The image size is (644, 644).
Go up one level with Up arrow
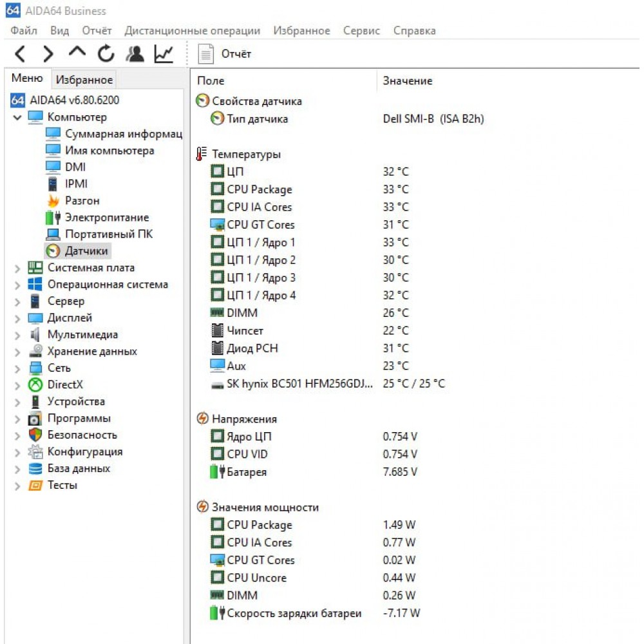click(x=77, y=52)
